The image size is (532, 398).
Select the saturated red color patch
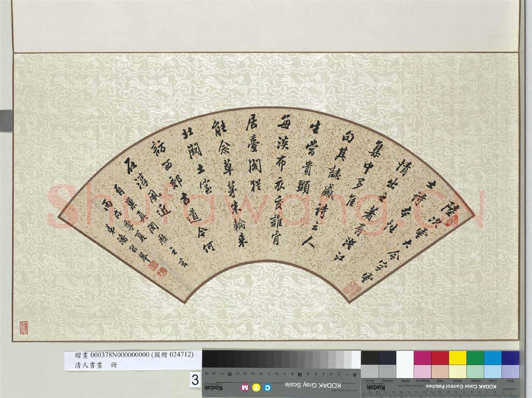click(x=440, y=357)
